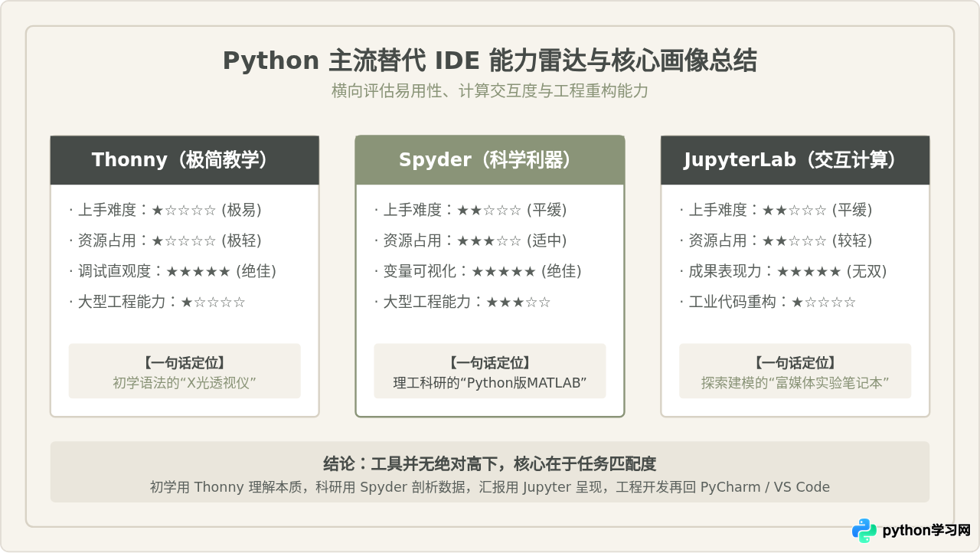Click the "变量可视化" row in the Spyder card
Screen dimensions: 980x553
pyautogui.click(x=479, y=271)
